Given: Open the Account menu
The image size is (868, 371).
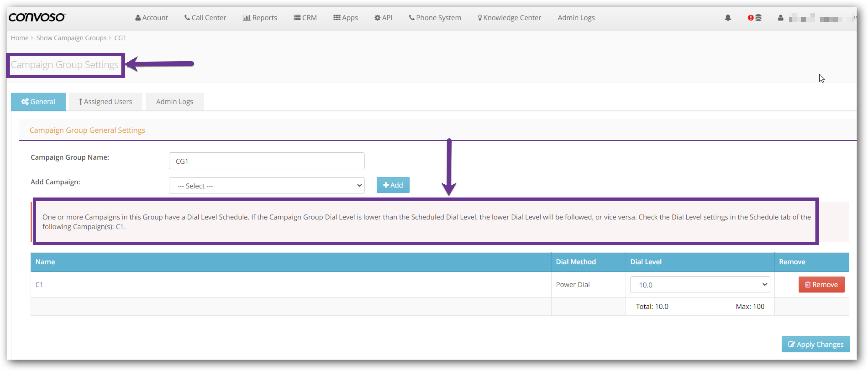Looking at the screenshot, I should tap(151, 18).
